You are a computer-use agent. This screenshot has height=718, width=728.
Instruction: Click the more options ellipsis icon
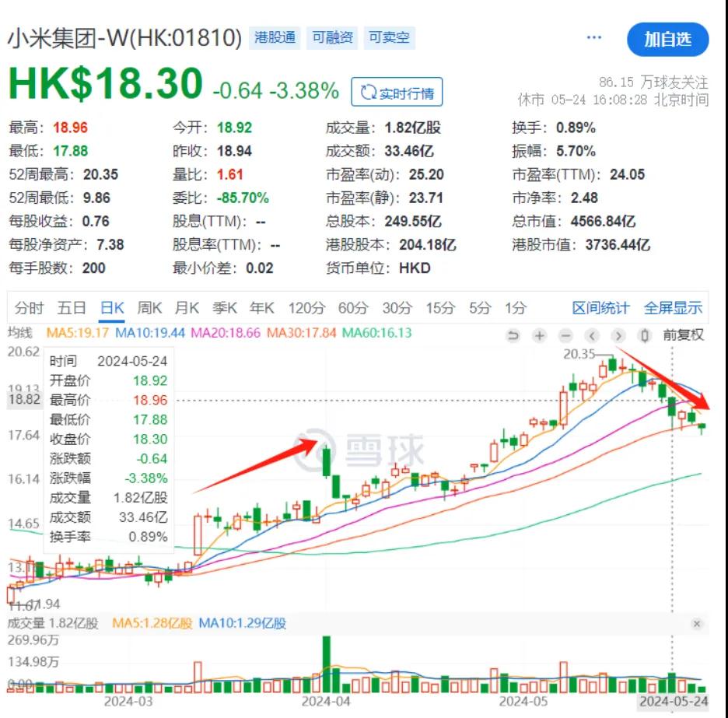[593, 37]
